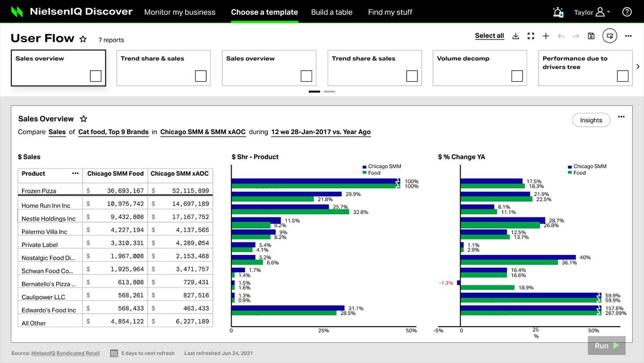Open Cat food, Top 9 Brands selector
The image size is (644, 363).
pos(113,132)
